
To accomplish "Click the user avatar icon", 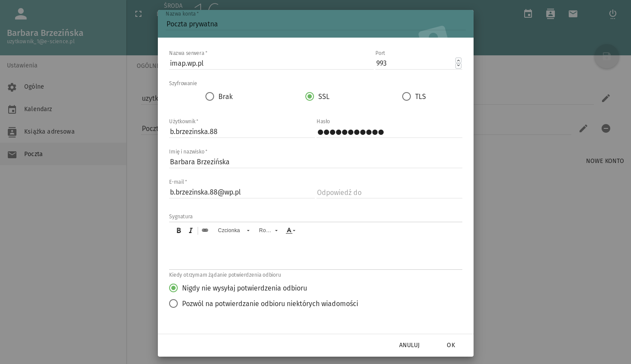I will [x=21, y=14].
